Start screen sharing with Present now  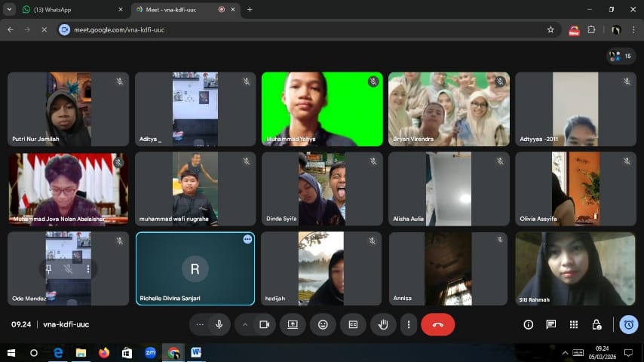point(293,324)
